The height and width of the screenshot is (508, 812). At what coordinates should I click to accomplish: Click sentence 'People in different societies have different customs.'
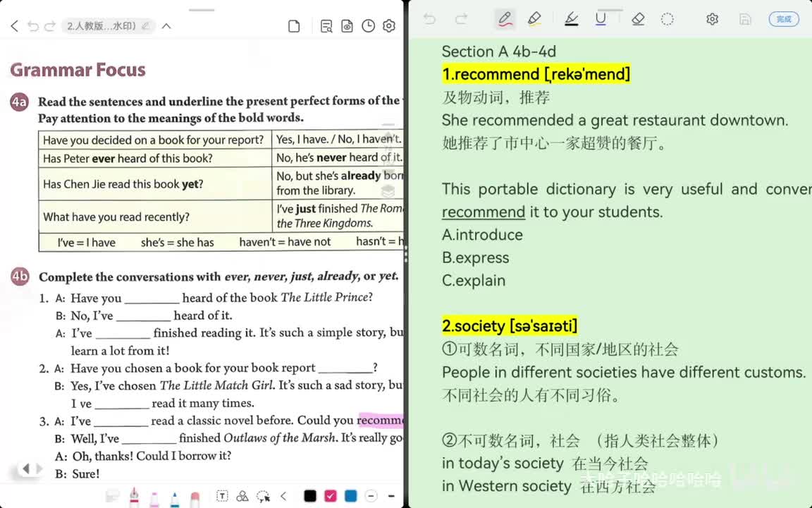624,373
